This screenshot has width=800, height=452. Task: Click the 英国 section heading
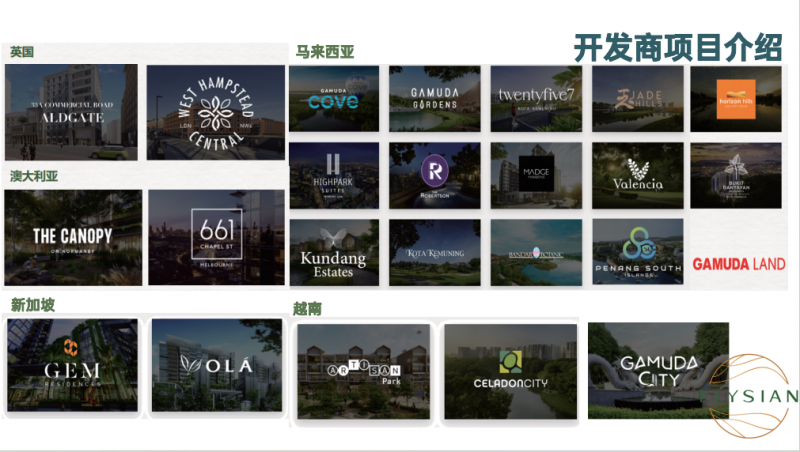[x=22, y=52]
